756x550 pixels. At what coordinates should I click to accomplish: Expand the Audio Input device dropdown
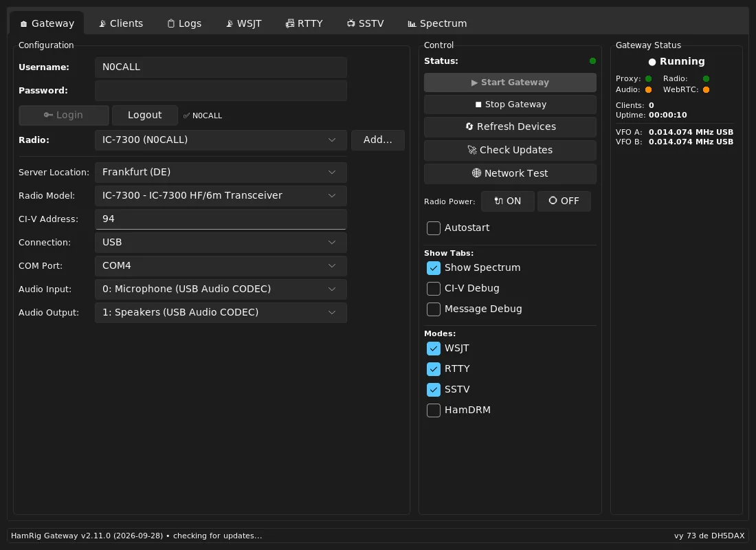tap(221, 289)
